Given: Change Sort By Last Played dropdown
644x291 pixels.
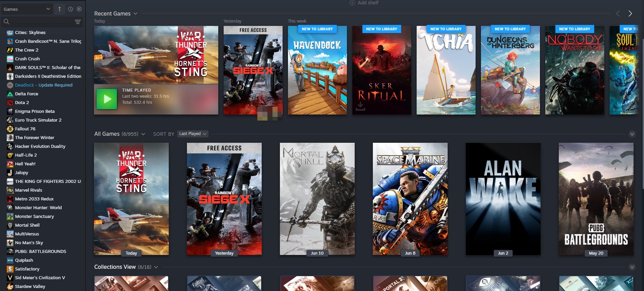Looking at the screenshot, I should (x=193, y=134).
